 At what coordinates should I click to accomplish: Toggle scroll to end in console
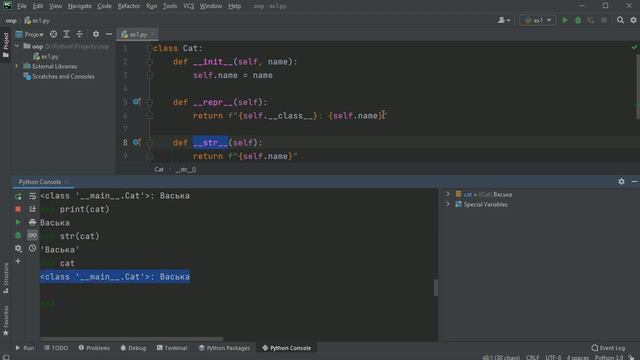pyautogui.click(x=32, y=209)
